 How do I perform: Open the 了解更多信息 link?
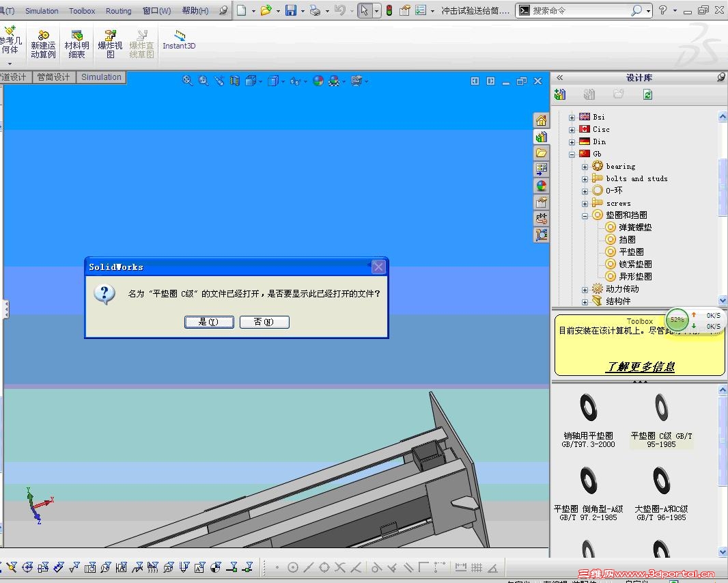click(641, 367)
